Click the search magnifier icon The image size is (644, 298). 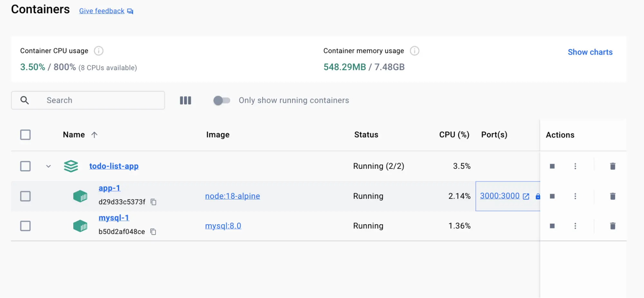25,100
